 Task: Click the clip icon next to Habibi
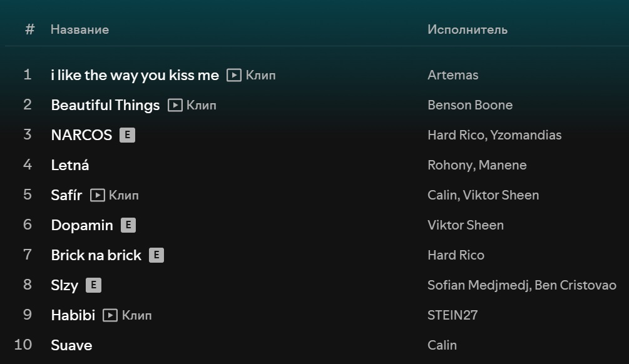click(x=110, y=315)
